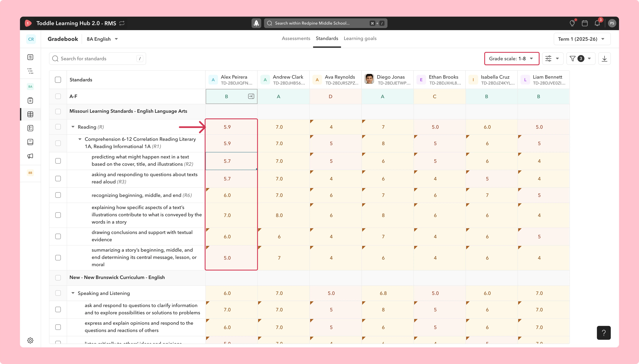Image resolution: width=639 pixels, height=364 pixels.
Task: Click Ava Reynolds's D grade in A-F row
Action: click(335, 97)
